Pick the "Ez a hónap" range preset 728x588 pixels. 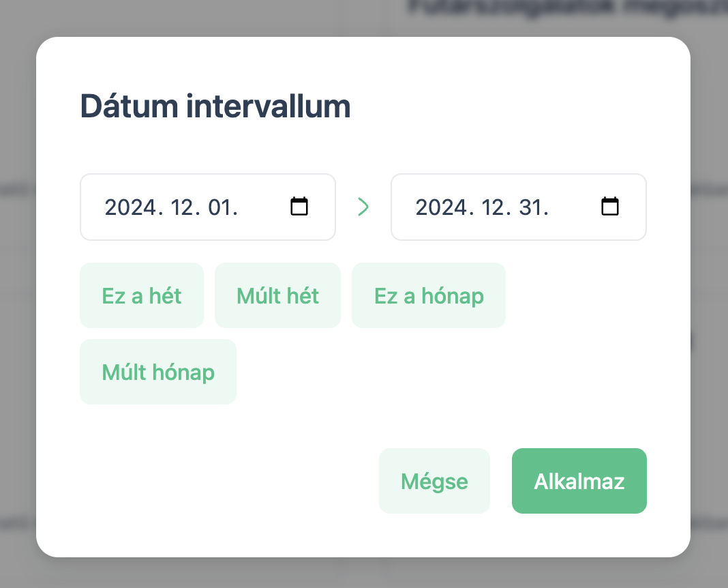(x=429, y=295)
